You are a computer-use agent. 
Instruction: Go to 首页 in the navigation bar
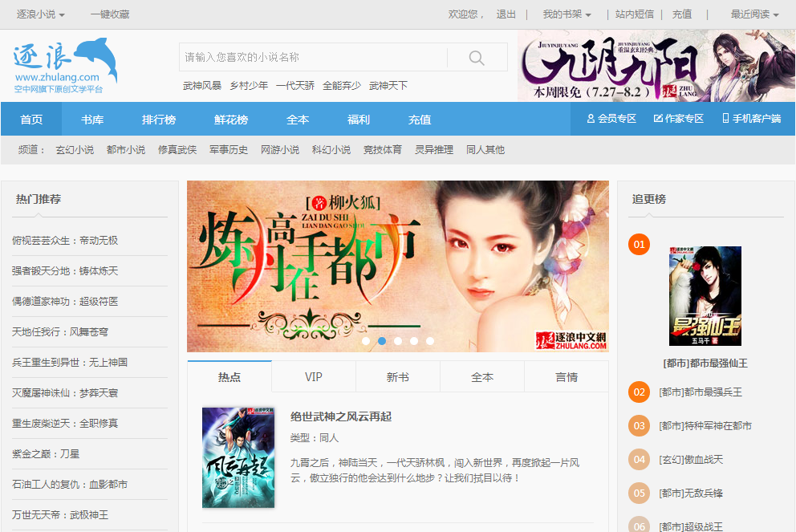[31, 120]
